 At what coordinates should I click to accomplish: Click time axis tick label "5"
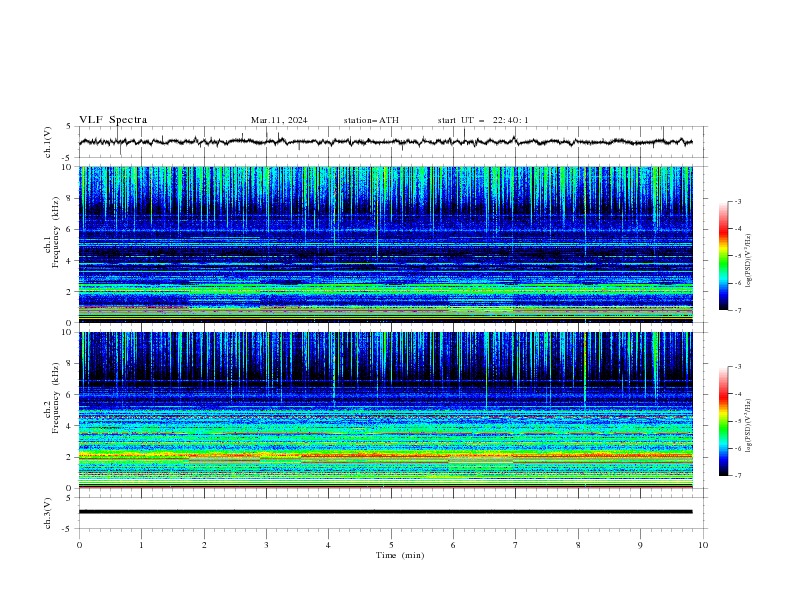click(391, 545)
